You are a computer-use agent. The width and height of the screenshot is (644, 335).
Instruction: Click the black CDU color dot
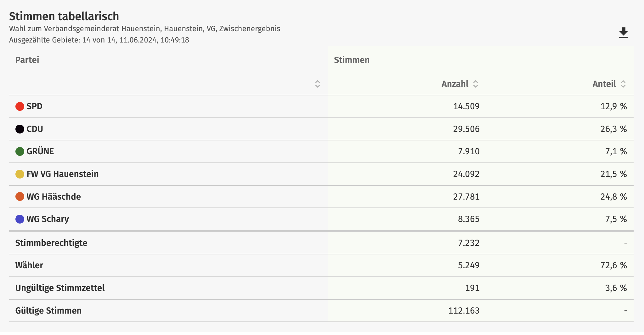tap(20, 129)
